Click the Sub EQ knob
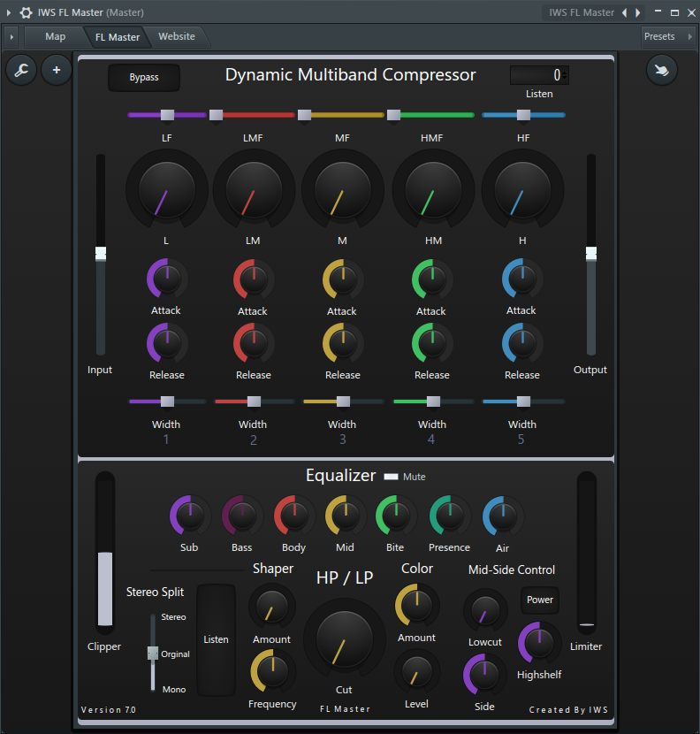Image resolution: width=700 pixels, height=734 pixels. pos(190,516)
